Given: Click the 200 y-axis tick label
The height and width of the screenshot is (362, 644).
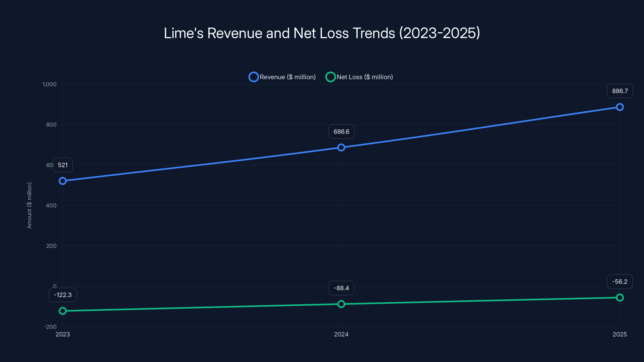Looking at the screenshot, I should [51, 246].
